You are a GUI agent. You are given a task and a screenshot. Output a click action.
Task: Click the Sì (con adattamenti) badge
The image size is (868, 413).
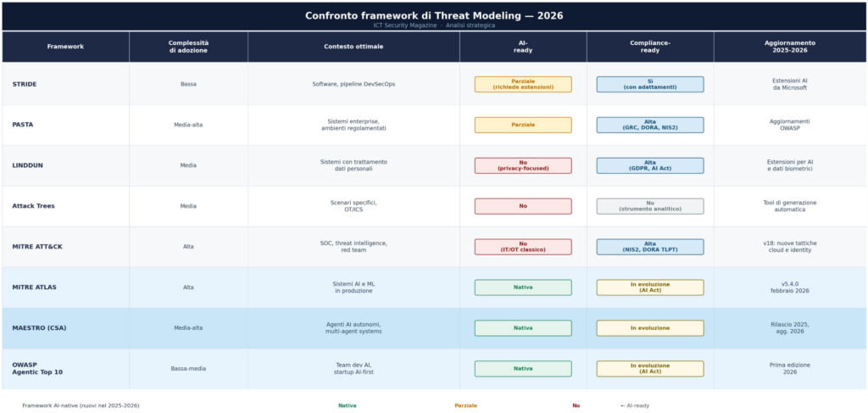tap(650, 84)
